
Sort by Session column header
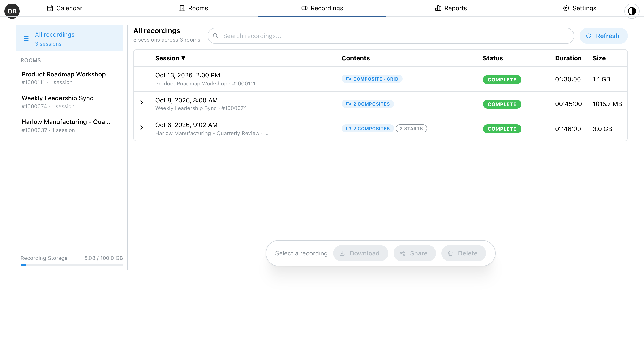click(170, 58)
